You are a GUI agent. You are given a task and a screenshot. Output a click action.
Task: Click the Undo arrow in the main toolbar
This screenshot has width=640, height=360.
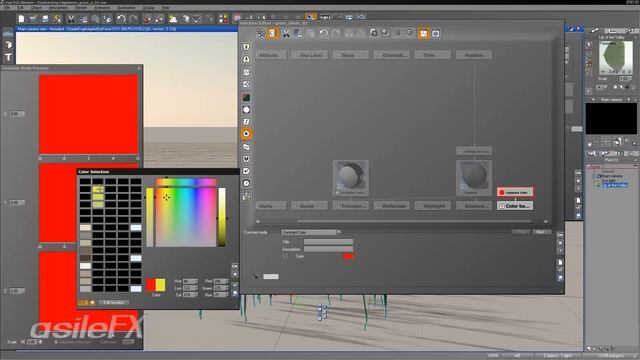click(121, 19)
